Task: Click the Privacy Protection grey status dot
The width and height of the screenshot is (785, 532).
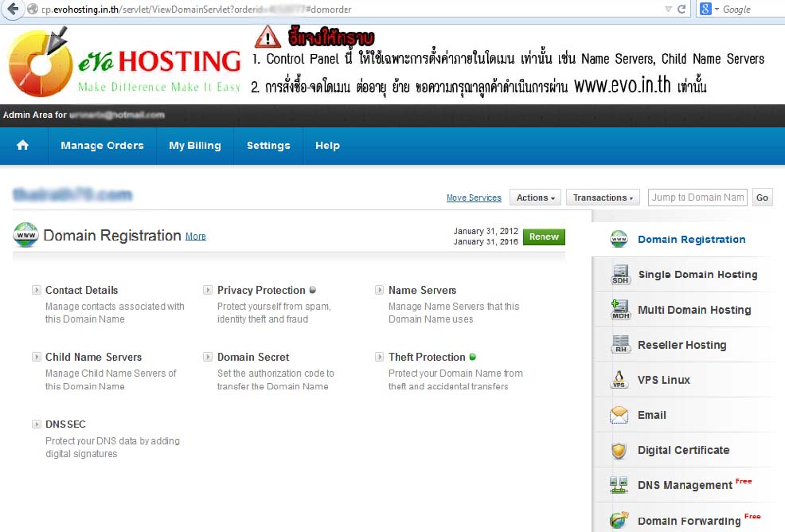Action: click(312, 290)
